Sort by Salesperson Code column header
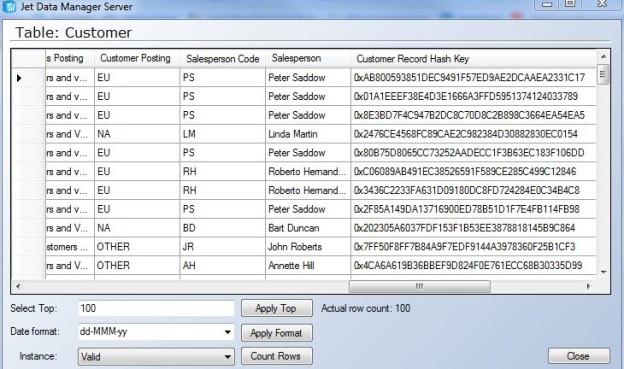 pos(222,59)
